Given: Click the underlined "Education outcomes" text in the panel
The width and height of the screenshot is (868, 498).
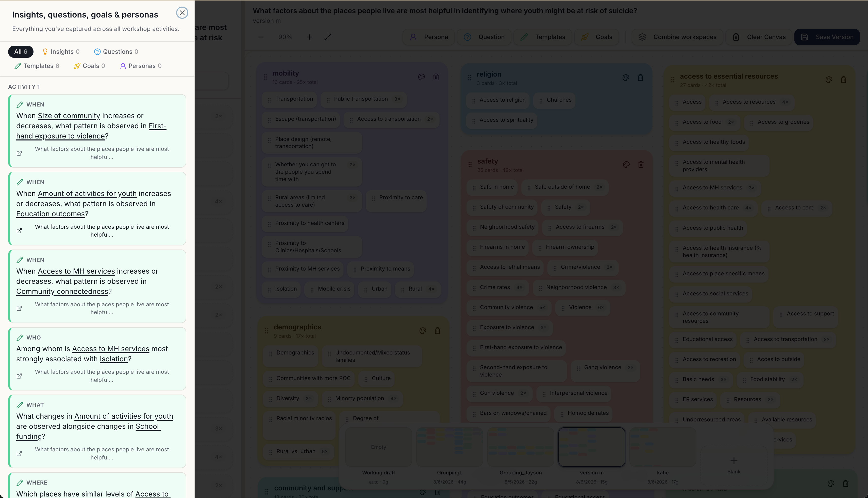Looking at the screenshot, I should [50, 214].
